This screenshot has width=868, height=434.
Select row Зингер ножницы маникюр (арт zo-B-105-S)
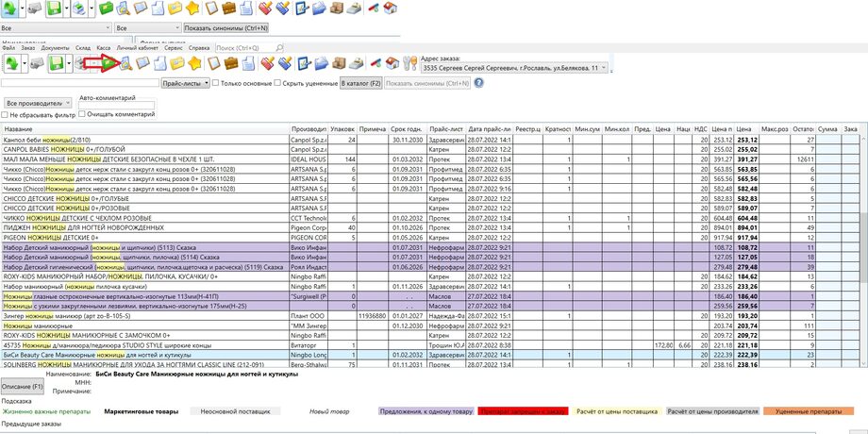tap(430, 315)
